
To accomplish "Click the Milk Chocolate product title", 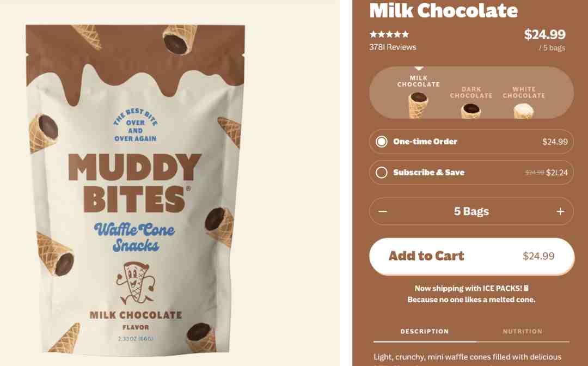I will pyautogui.click(x=444, y=10).
